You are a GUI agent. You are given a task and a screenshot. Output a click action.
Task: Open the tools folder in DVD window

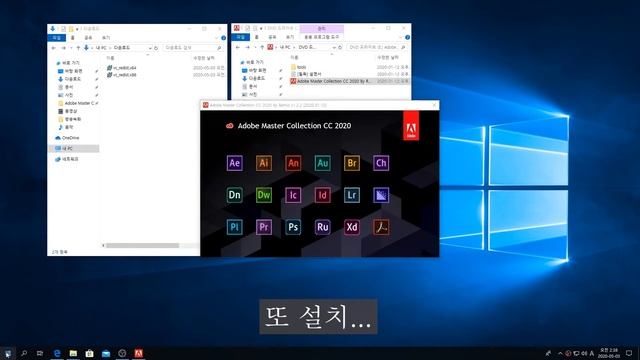click(x=298, y=67)
